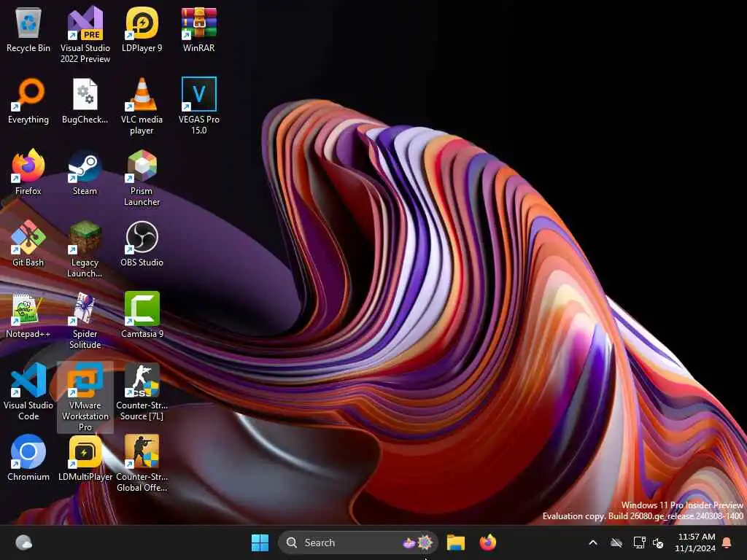Select the VEGAS Pro 15.0 shortcut

[x=198, y=106]
